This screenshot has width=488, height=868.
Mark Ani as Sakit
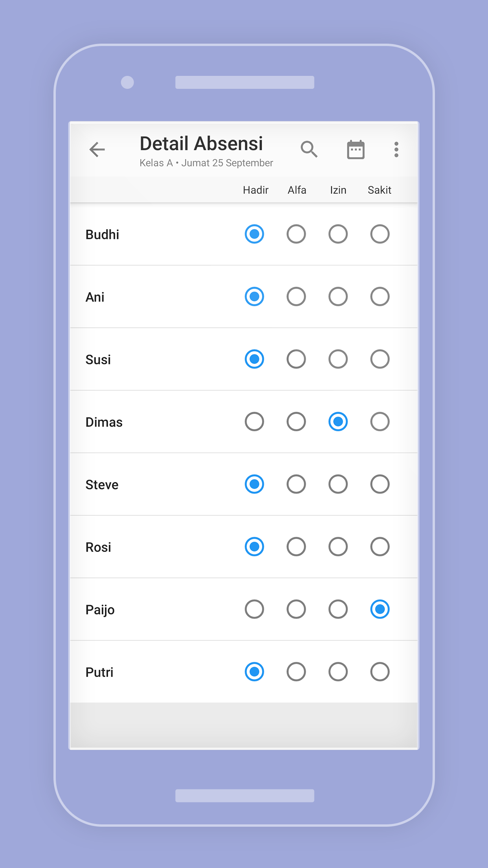click(x=380, y=297)
